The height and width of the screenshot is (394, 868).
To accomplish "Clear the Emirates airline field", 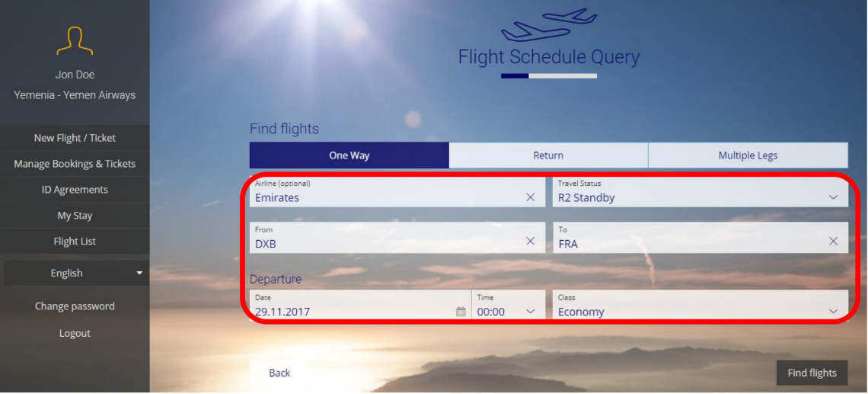I will [531, 197].
